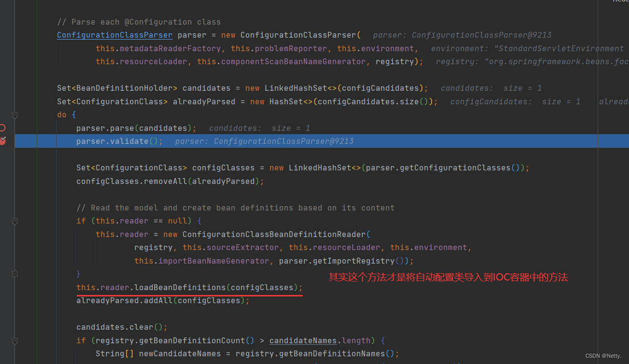Click "registry.getBeanDefinitionNames();" call

tap(318, 353)
